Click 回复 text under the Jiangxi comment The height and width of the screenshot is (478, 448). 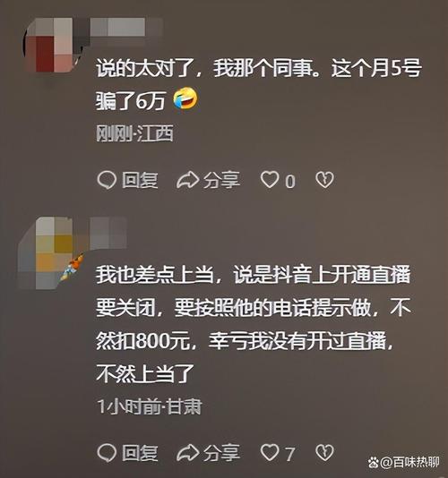(140, 180)
